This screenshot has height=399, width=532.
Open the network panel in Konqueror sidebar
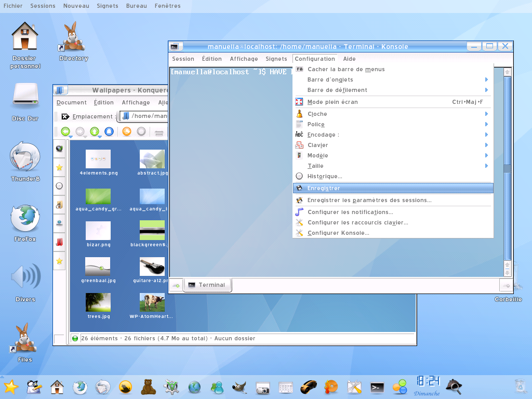(x=59, y=223)
